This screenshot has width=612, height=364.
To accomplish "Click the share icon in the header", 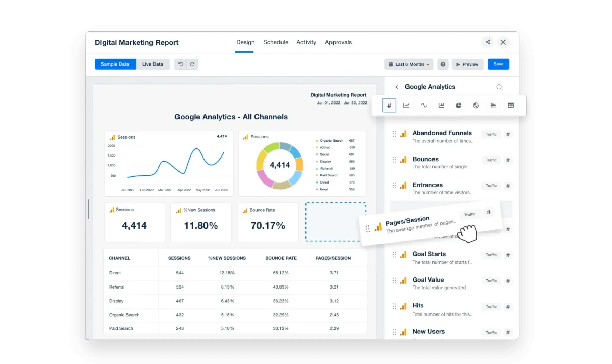I will (x=488, y=42).
